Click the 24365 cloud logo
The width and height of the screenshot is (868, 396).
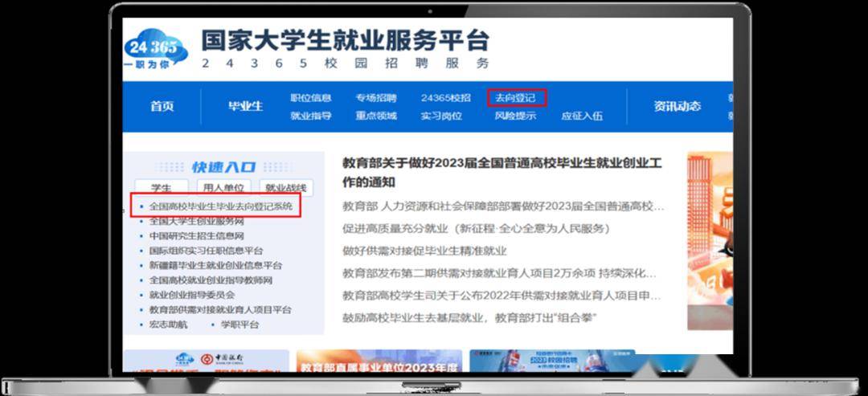click(156, 49)
